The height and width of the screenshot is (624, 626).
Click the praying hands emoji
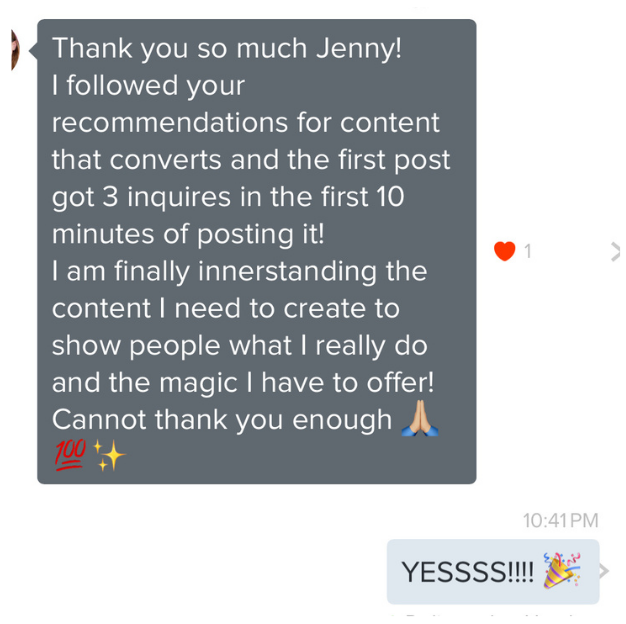click(x=420, y=419)
